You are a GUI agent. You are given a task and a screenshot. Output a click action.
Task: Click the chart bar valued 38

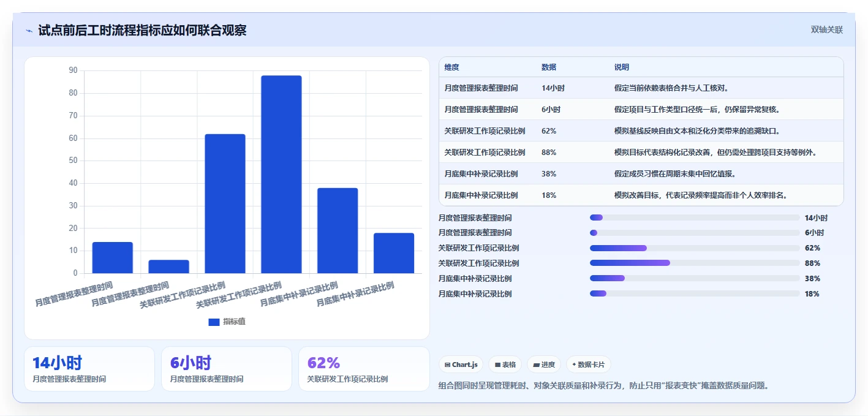338,230
